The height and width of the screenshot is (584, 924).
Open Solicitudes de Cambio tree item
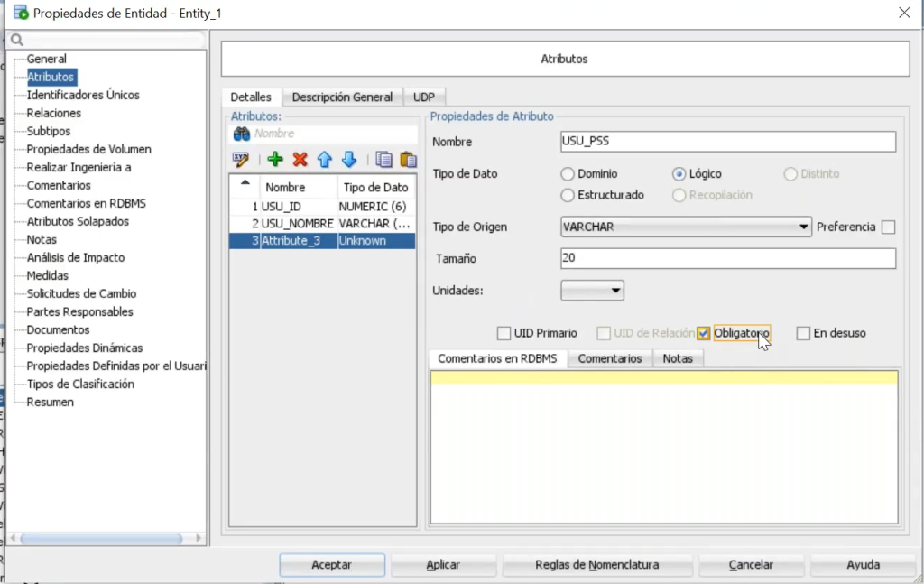(x=81, y=293)
